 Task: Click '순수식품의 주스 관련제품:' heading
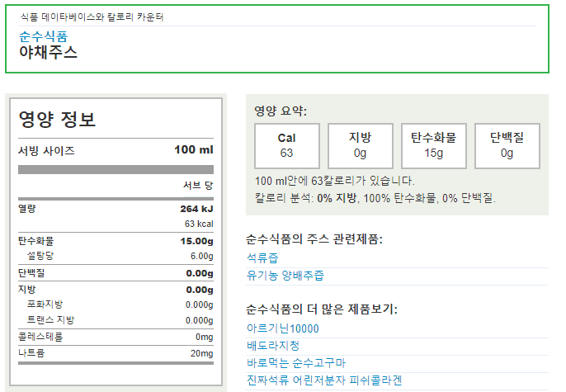[x=314, y=239]
